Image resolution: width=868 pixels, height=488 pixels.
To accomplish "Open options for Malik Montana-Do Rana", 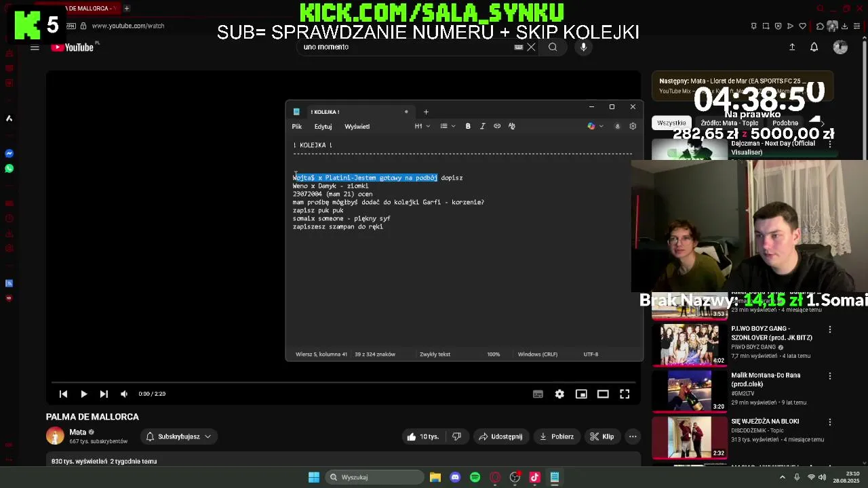I will (829, 376).
